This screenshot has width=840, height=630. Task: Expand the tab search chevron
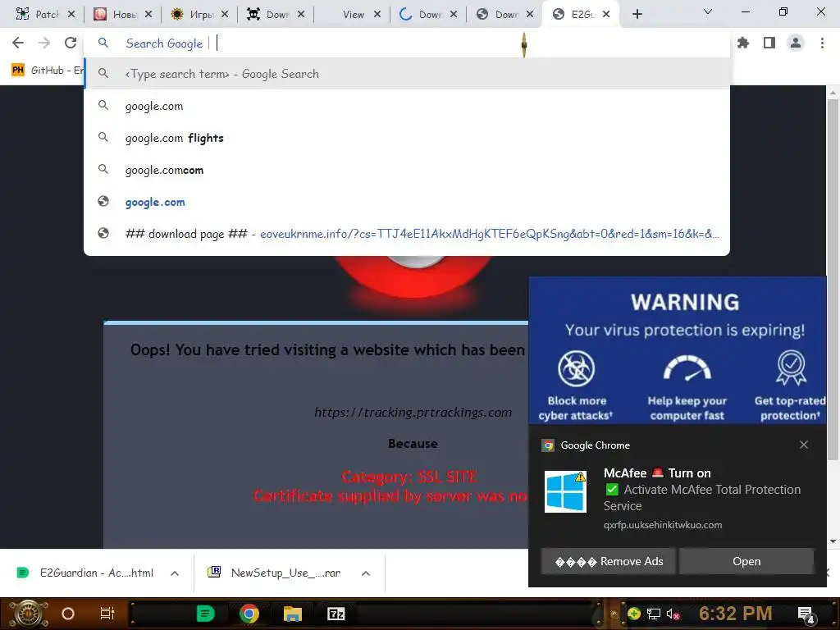tap(708, 11)
